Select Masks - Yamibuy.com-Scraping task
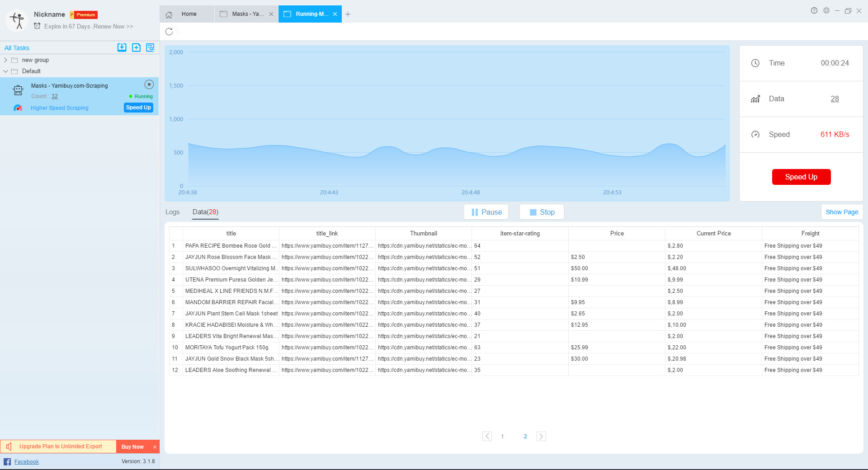Screen dimensions: 868x470 [x=79, y=96]
